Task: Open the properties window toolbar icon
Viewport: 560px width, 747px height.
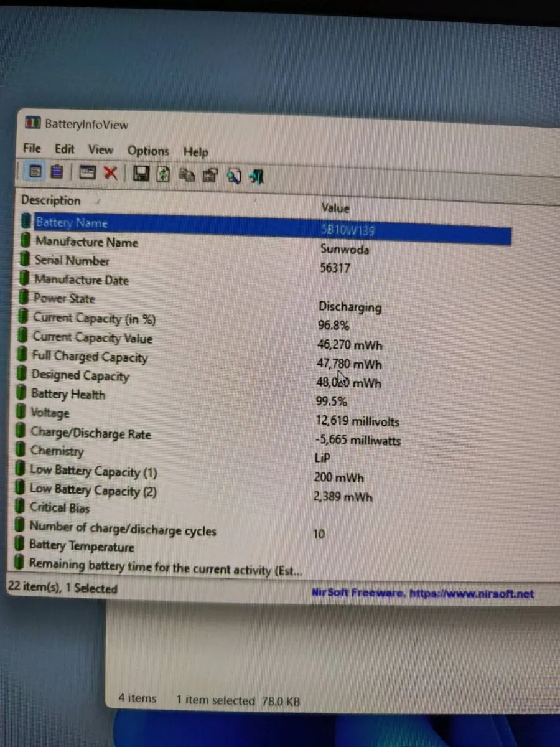Action: tap(88, 174)
